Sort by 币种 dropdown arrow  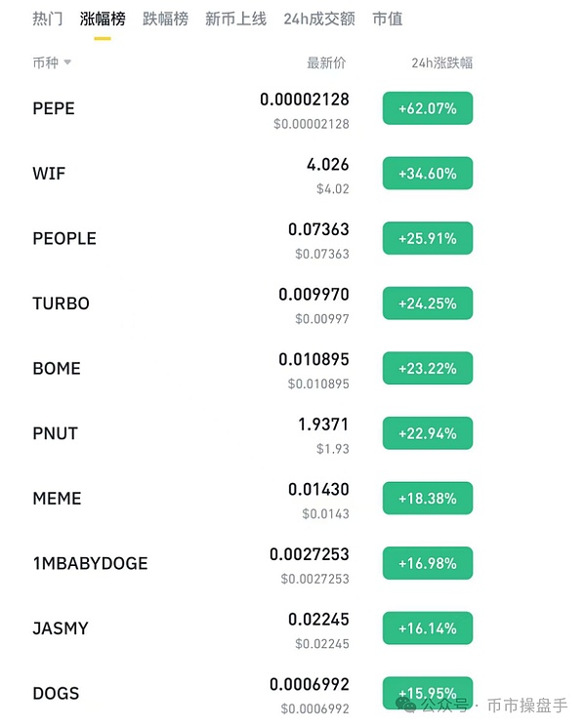[x=68, y=63]
